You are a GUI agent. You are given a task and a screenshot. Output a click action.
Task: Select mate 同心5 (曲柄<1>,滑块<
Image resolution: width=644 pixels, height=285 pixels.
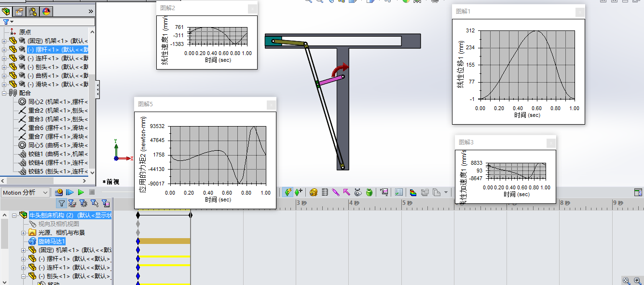click(x=58, y=145)
